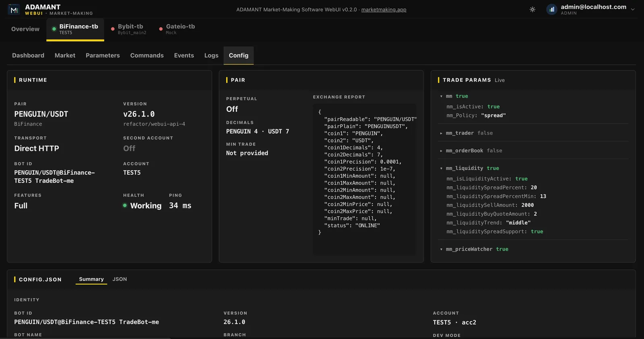Open the Dashboard tab
The height and width of the screenshot is (339, 644).
(28, 55)
